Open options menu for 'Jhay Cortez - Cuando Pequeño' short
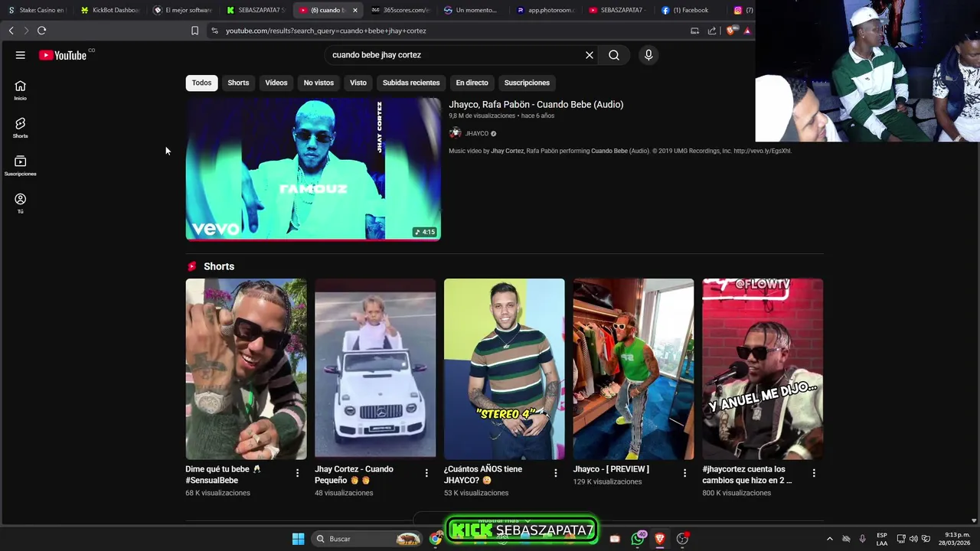980x551 pixels. point(426,473)
